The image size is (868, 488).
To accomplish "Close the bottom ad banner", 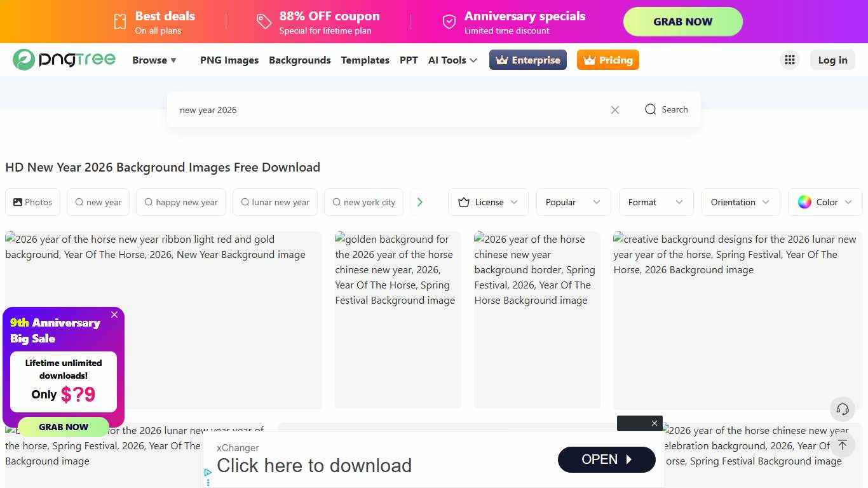I will (x=654, y=423).
